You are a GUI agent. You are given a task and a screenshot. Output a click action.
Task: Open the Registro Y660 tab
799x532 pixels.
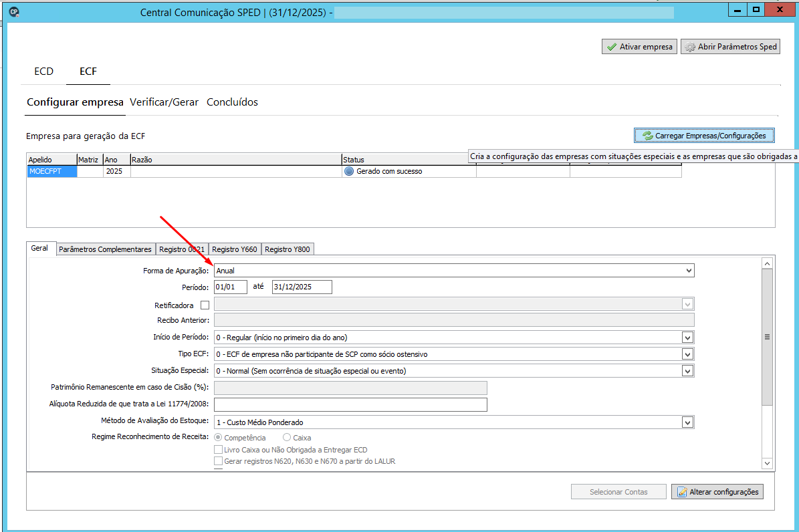point(235,249)
